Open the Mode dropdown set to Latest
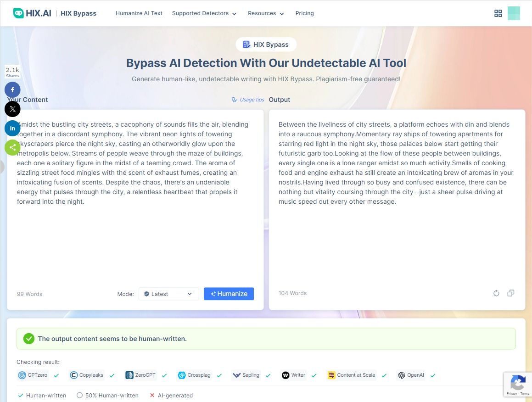This screenshot has width=532, height=402. (x=168, y=294)
